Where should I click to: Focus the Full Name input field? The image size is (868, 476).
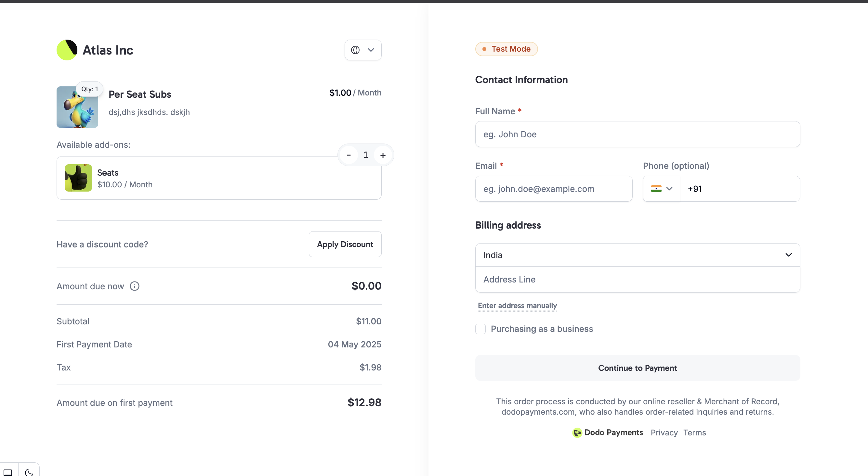(x=637, y=134)
